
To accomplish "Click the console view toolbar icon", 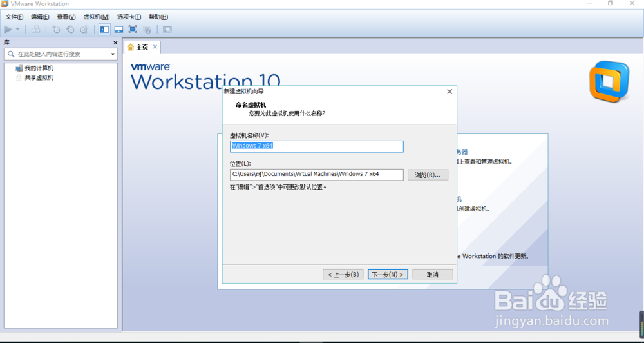I will [x=167, y=29].
